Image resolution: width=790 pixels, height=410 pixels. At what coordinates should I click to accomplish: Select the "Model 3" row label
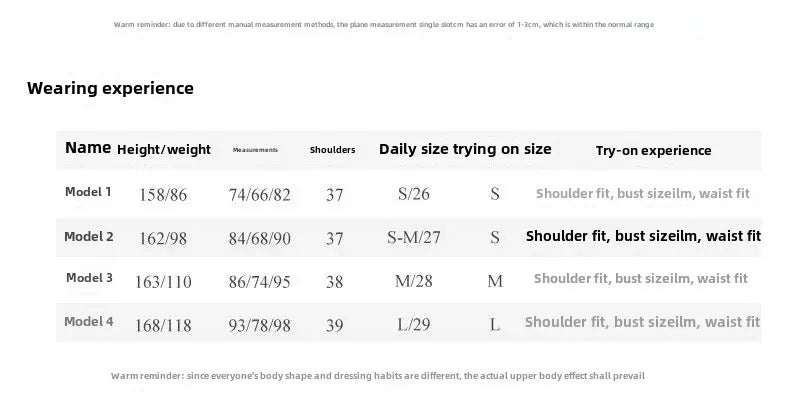(89, 278)
